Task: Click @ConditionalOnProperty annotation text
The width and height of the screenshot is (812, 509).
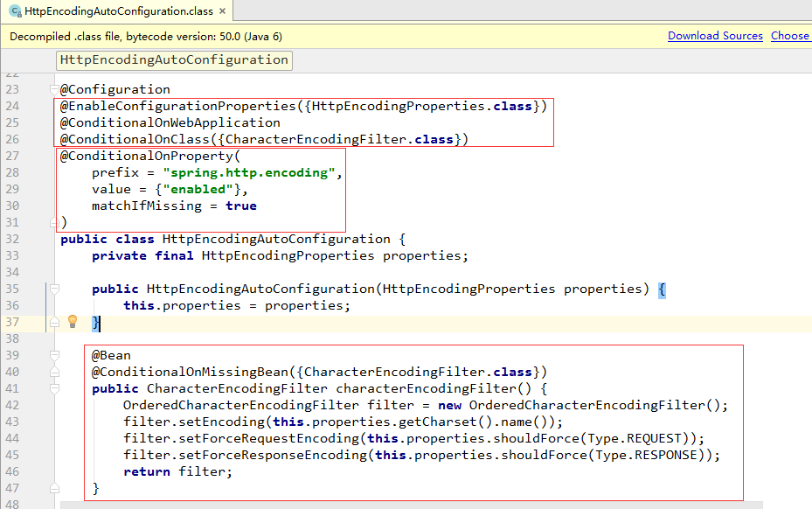Action: pyautogui.click(x=147, y=156)
